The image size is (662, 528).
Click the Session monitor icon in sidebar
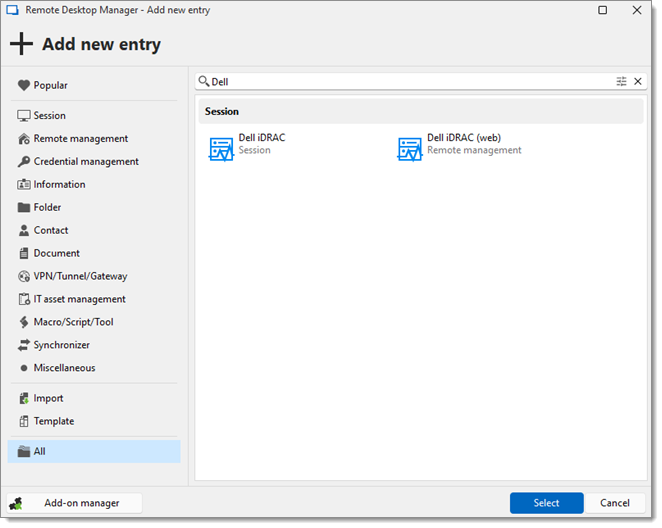tap(24, 116)
